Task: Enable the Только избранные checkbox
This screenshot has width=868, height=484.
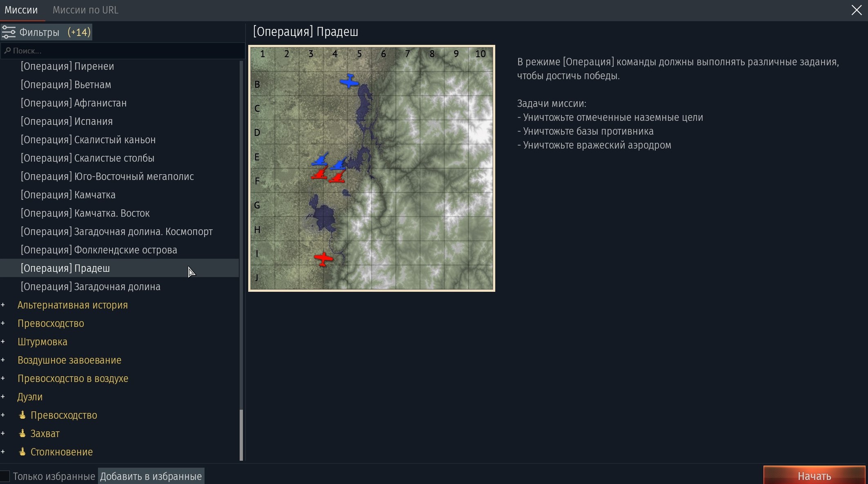Action: [x=5, y=476]
